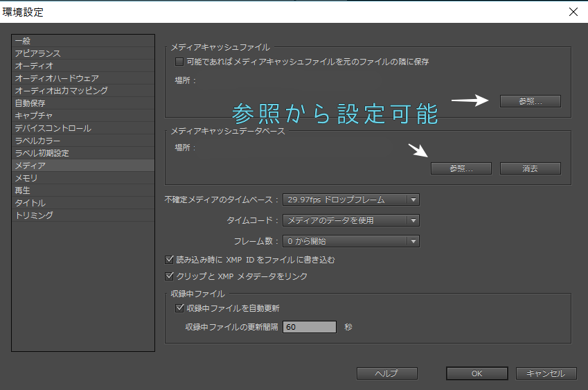
Task: Open help with the ヘルプ button
Action: (x=386, y=373)
